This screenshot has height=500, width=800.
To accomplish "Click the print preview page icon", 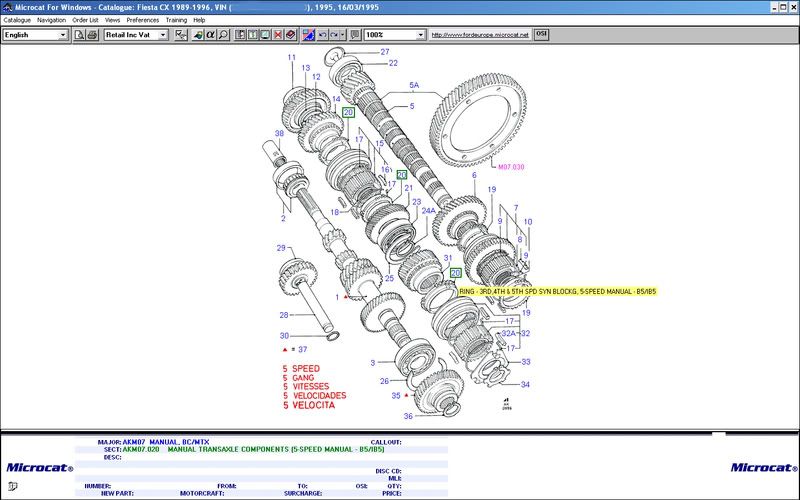I will pyautogui.click(x=79, y=35).
